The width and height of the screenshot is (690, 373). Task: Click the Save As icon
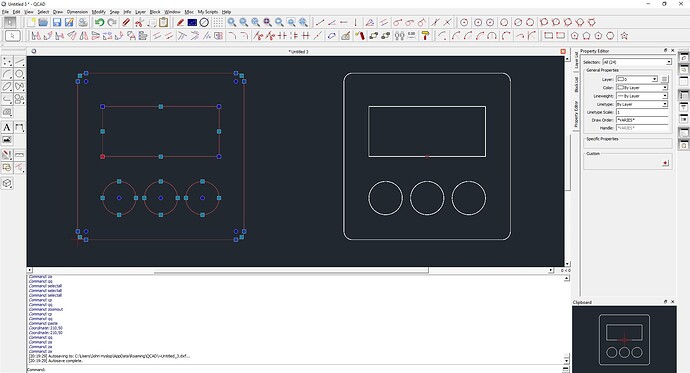pos(70,22)
